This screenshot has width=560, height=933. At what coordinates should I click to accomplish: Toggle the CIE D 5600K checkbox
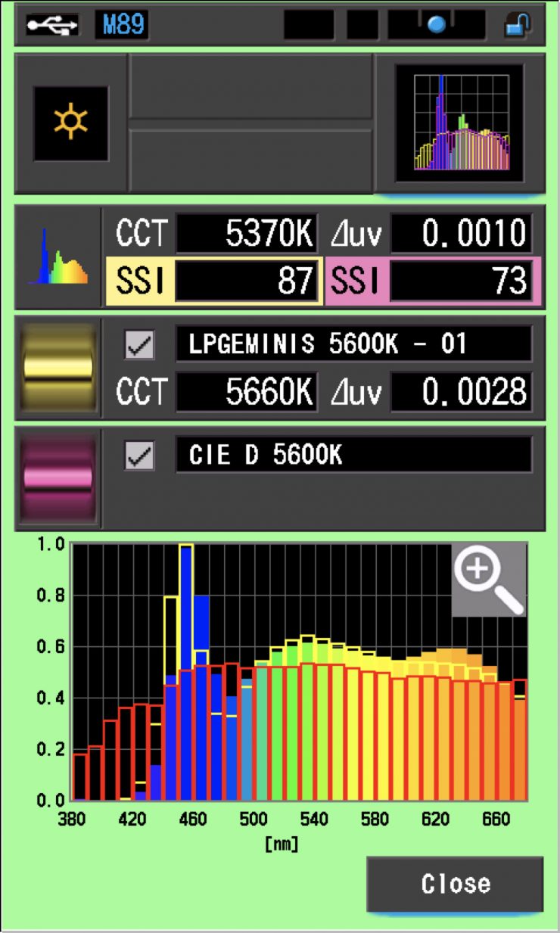coord(139,456)
